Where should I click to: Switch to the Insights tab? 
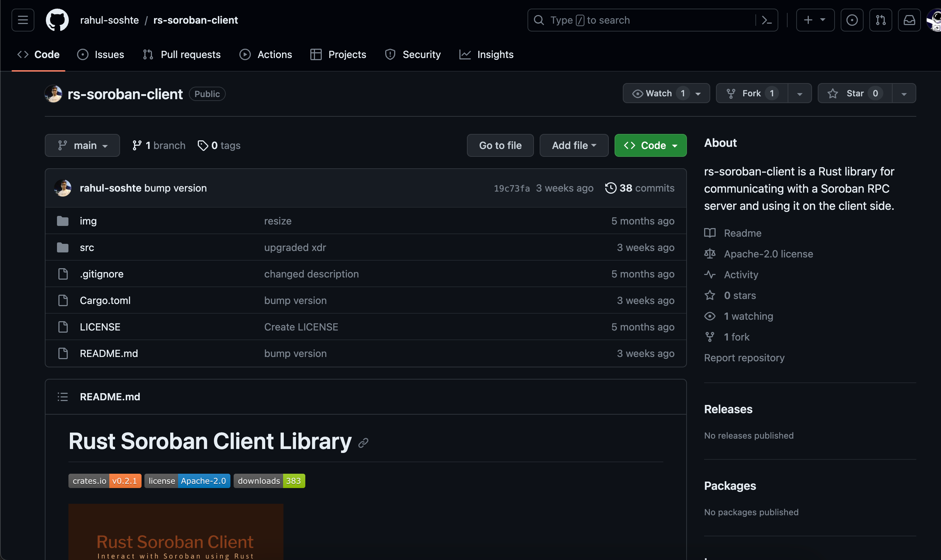(x=486, y=54)
